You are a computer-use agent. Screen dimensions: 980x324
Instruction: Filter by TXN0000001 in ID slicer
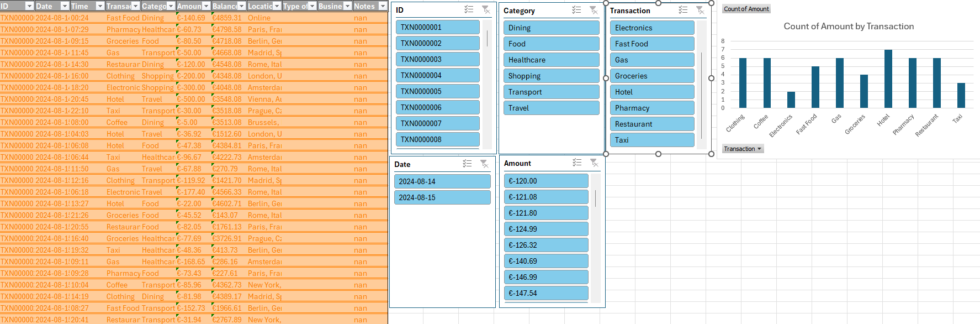437,27
